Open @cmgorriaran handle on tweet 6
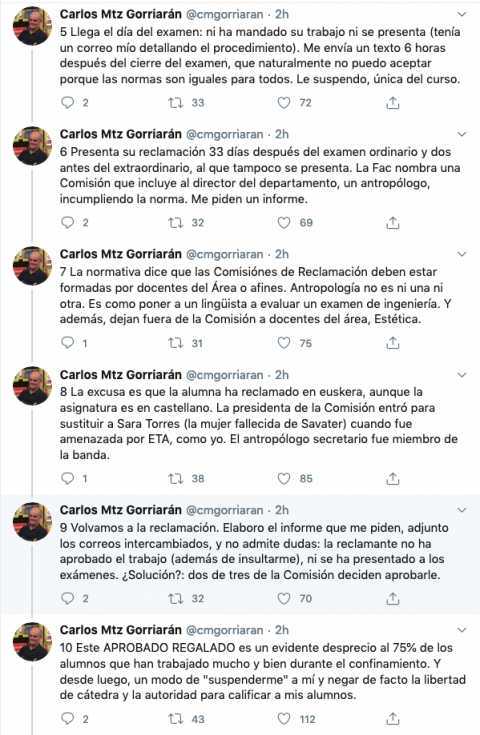Image resolution: width=480 pixels, height=735 pixels. [225, 135]
